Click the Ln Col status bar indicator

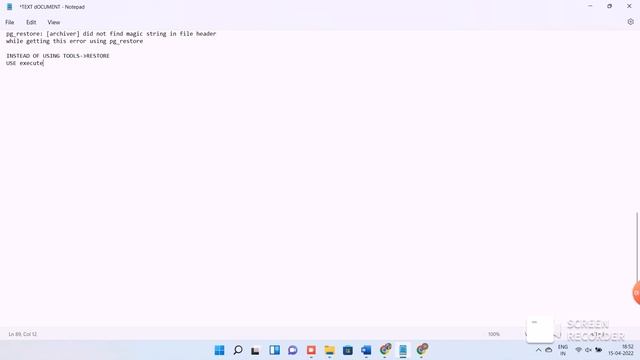pyautogui.click(x=23, y=334)
